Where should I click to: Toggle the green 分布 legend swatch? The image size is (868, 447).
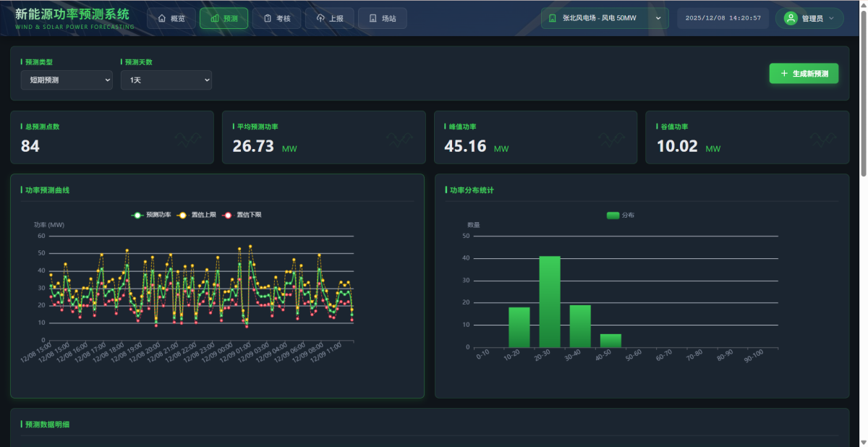tap(613, 215)
